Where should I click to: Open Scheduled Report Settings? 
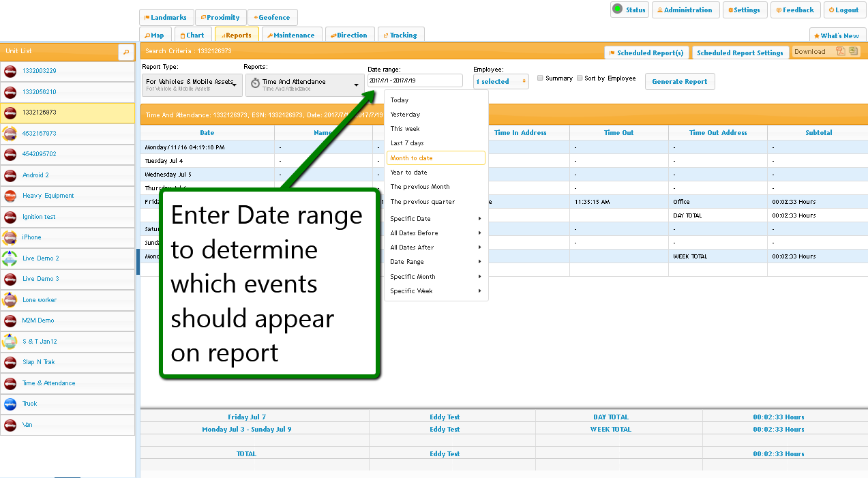740,53
